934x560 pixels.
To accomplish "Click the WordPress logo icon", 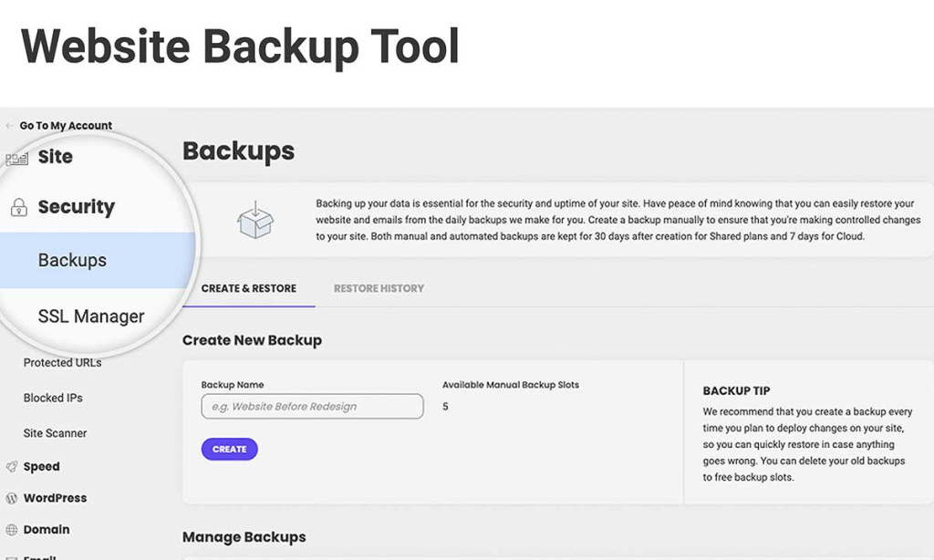I will (x=12, y=499).
